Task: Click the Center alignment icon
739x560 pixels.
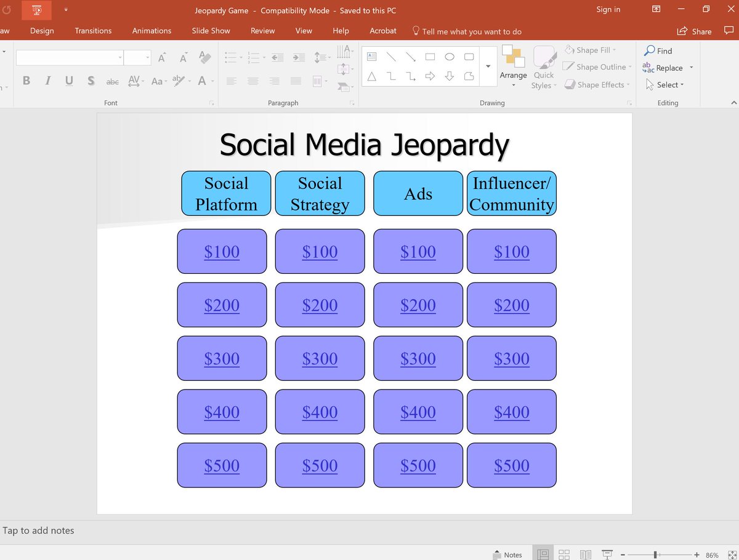Action: 253,81
